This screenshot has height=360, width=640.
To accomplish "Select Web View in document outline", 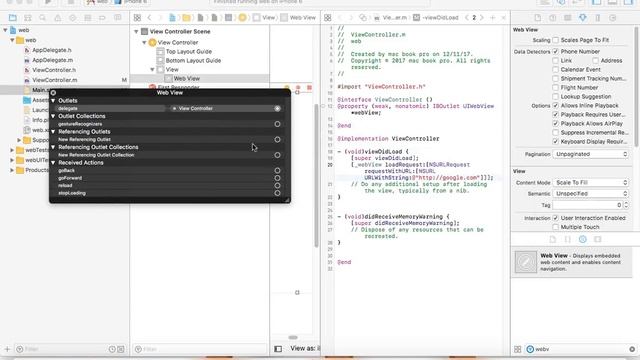I will (187, 78).
